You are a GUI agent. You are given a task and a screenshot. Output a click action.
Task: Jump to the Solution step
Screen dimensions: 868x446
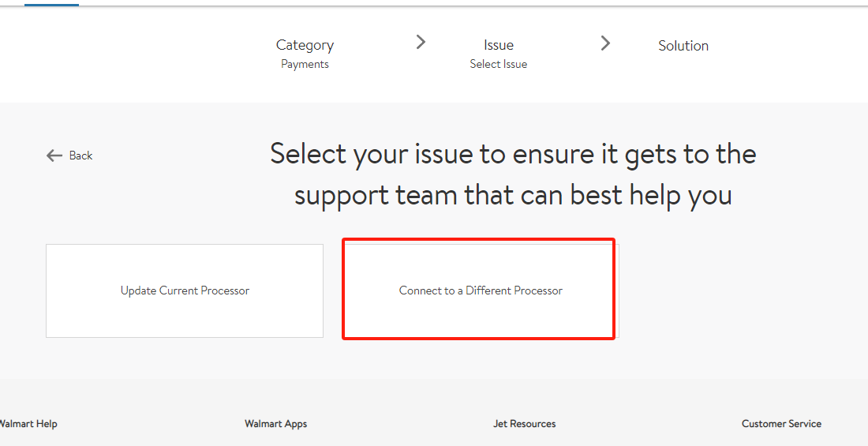[x=683, y=46]
